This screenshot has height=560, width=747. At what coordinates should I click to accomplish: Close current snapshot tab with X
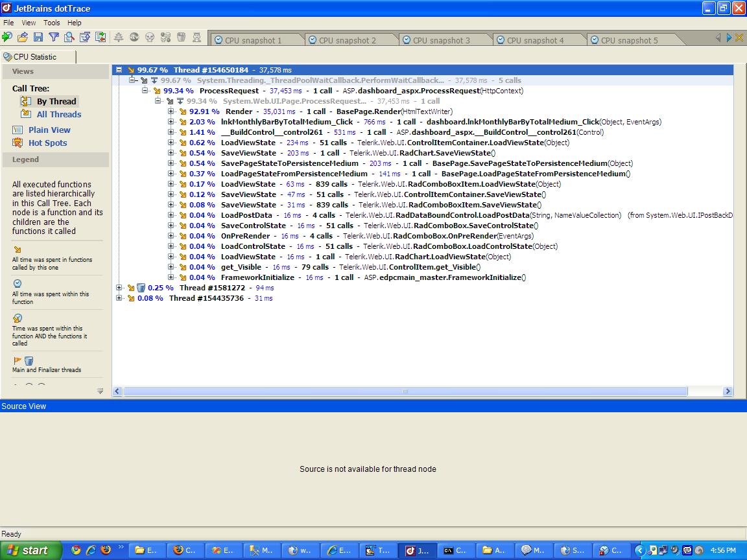(x=739, y=38)
